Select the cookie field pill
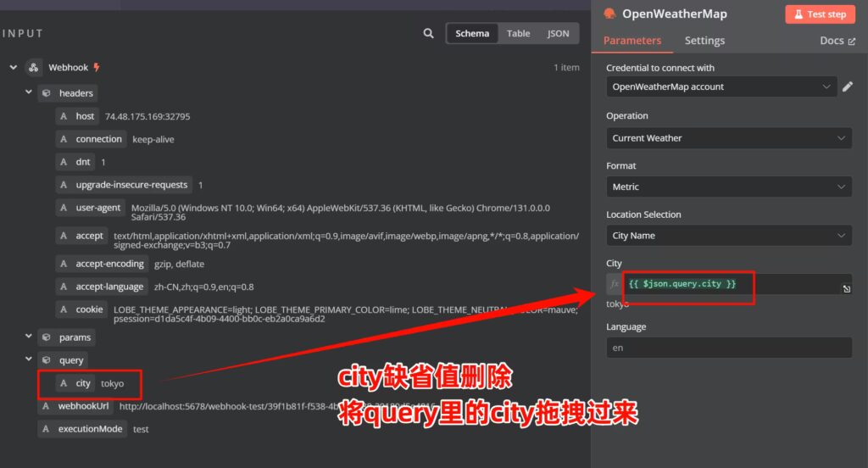 click(x=82, y=309)
